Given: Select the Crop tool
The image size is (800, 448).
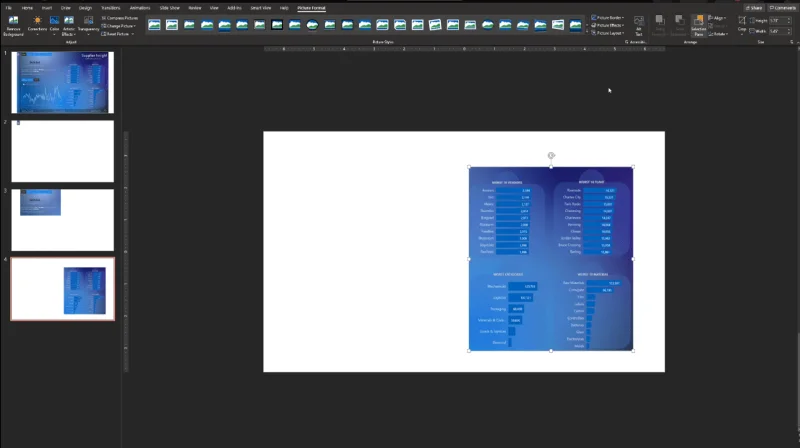Looking at the screenshot, I should pos(742,21).
